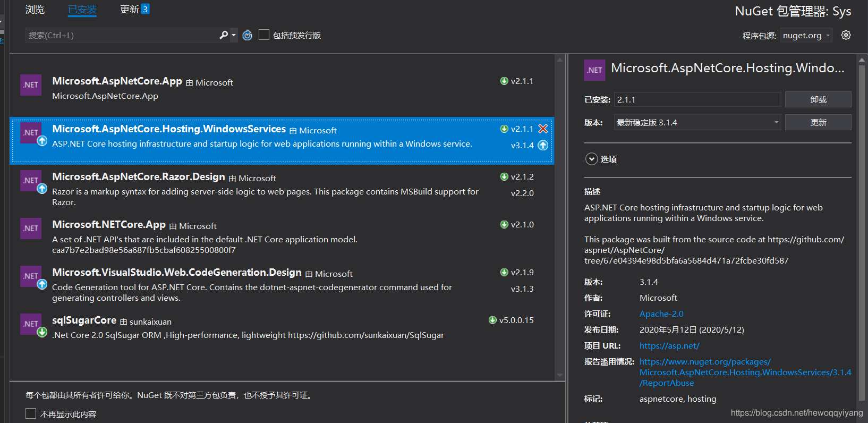Open the Apache-2.0 license link
868x423 pixels.
pos(661,314)
